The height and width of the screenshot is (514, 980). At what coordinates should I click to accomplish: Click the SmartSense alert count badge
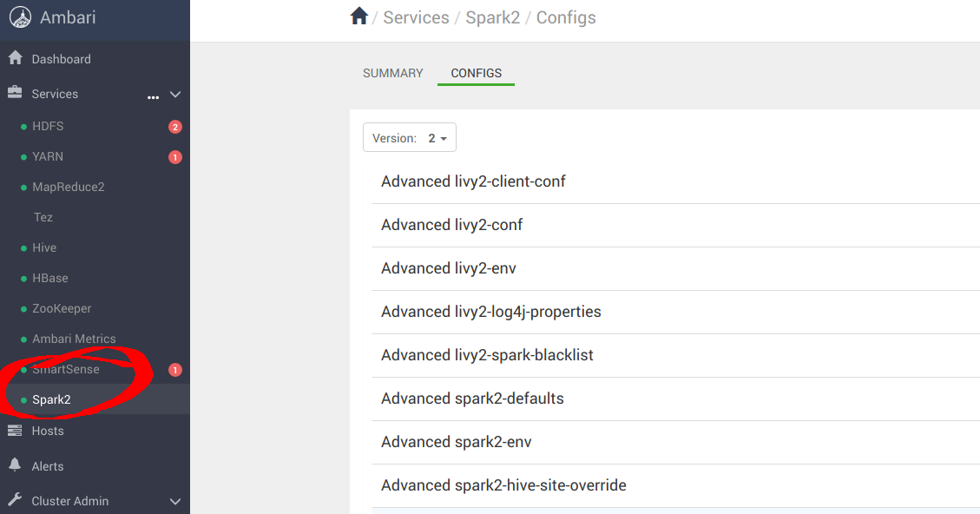[x=174, y=369]
